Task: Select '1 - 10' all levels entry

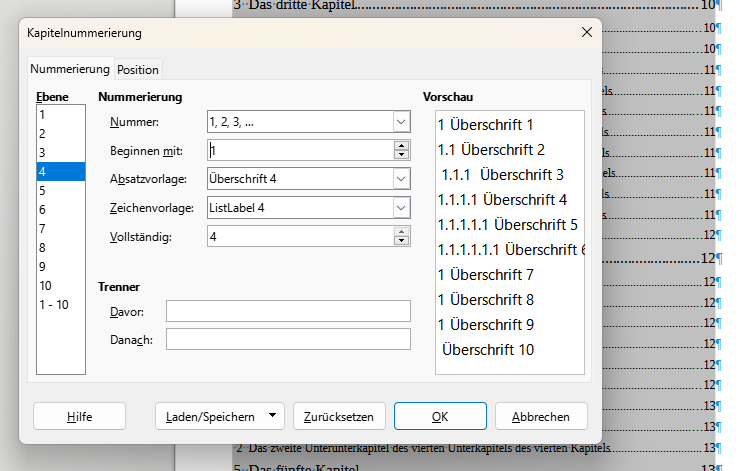Action: coord(61,305)
